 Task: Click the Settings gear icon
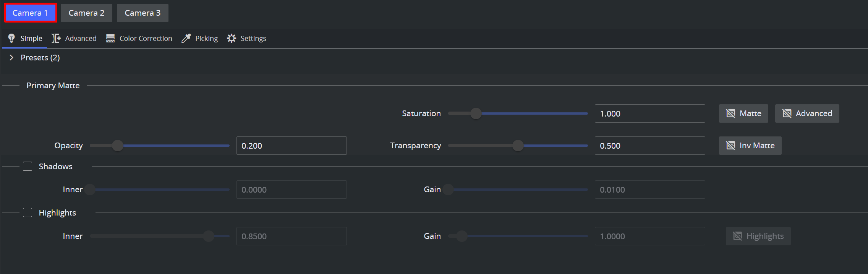(x=232, y=38)
